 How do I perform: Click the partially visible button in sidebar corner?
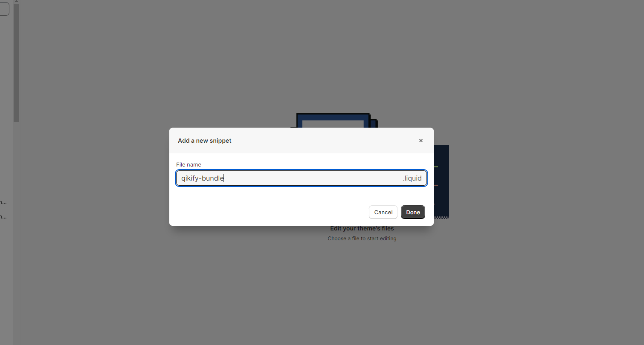point(4,9)
